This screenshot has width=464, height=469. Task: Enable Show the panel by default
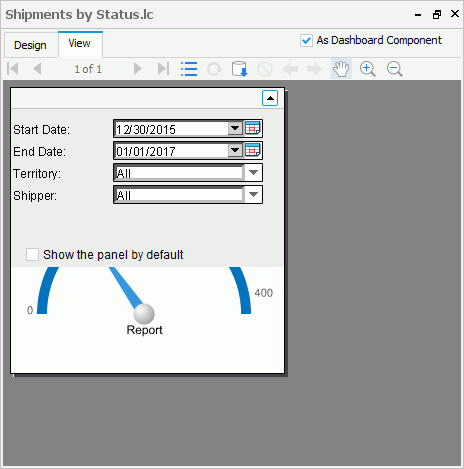click(x=32, y=254)
